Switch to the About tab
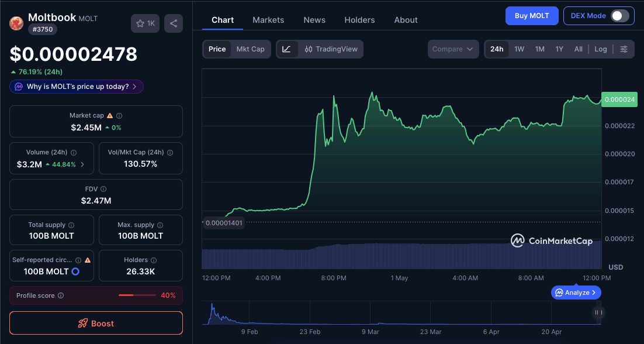This screenshot has width=644, height=344. 406,20
